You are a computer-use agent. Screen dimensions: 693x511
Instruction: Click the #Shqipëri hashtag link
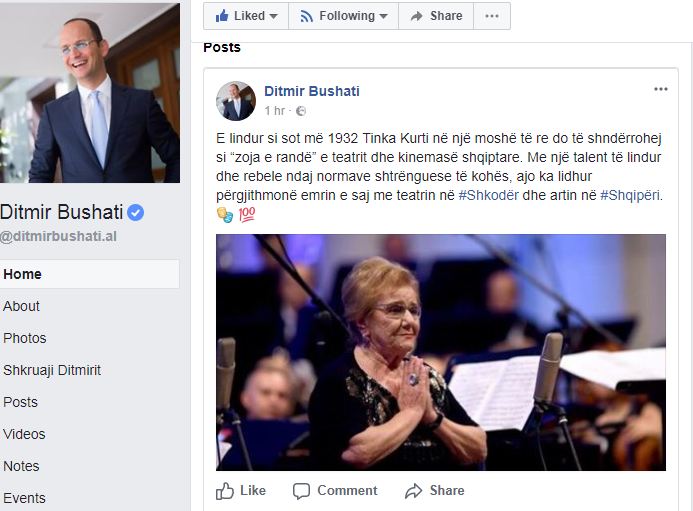tap(630, 193)
